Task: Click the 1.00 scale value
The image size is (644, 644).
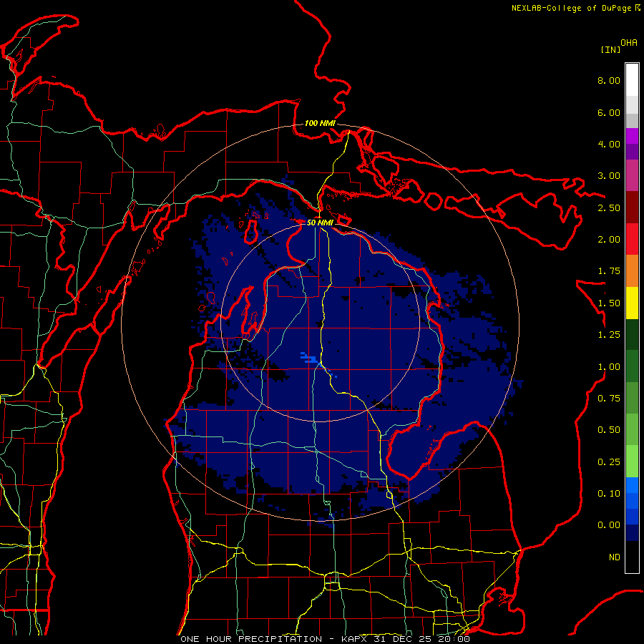Action: [x=609, y=367]
